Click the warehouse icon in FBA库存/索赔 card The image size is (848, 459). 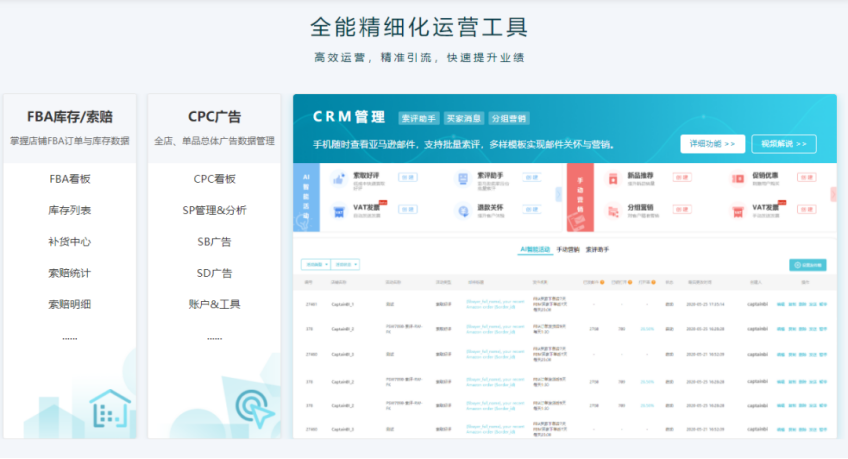pyautogui.click(x=110, y=409)
